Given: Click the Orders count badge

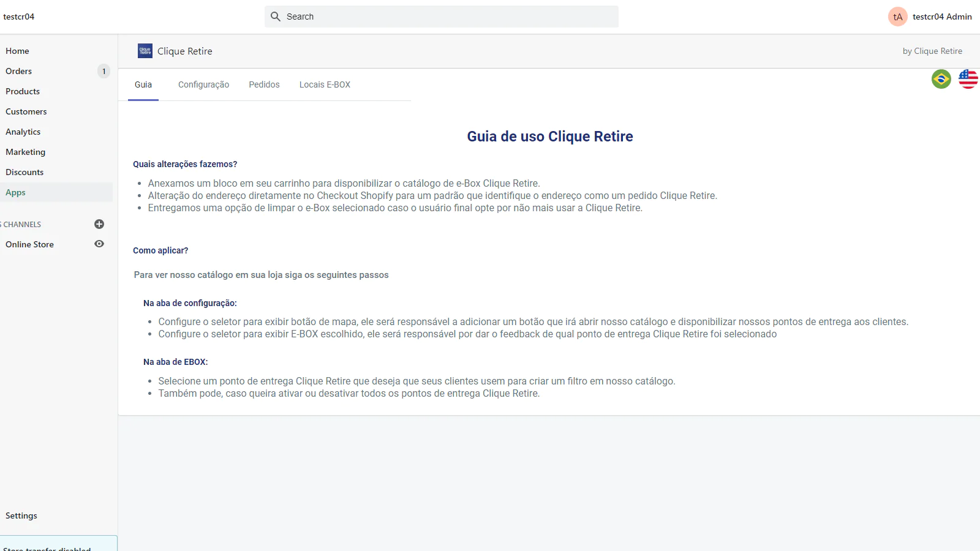Looking at the screenshot, I should coord(104,71).
